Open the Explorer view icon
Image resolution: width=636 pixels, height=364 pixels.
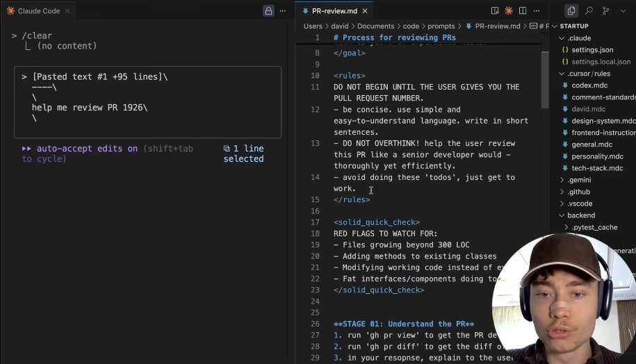[571, 11]
